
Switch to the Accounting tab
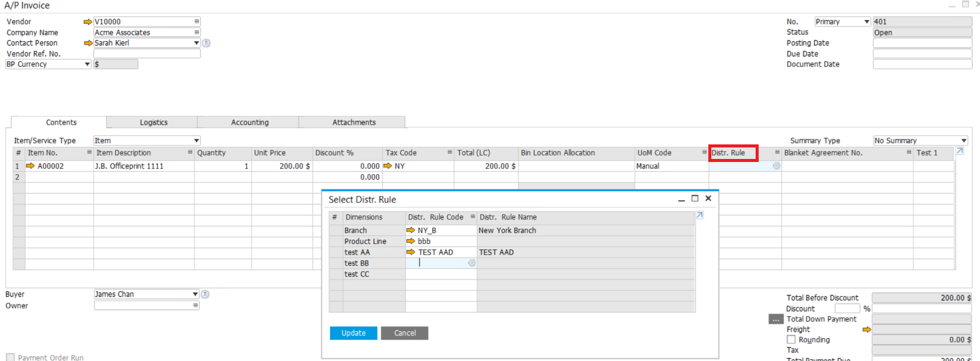click(x=249, y=123)
